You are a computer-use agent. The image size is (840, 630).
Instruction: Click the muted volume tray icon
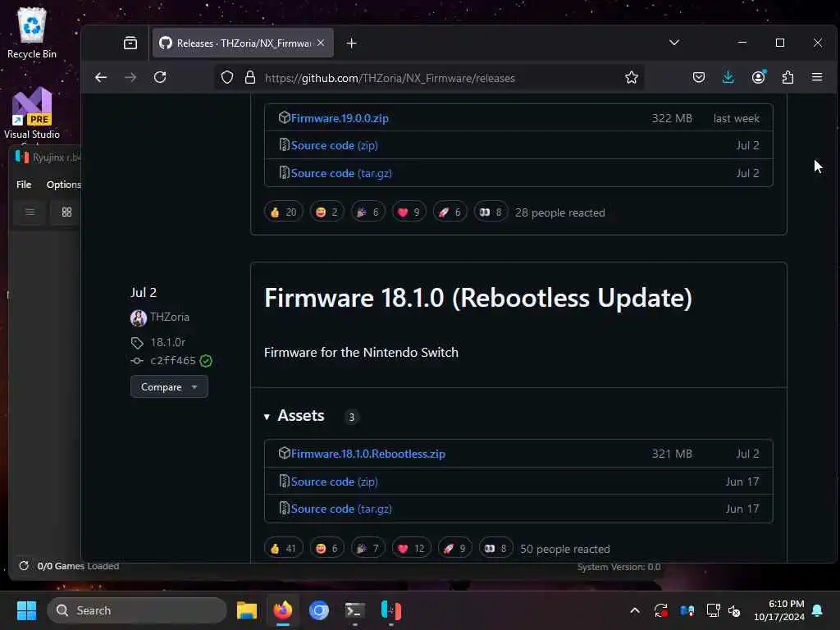point(734,610)
